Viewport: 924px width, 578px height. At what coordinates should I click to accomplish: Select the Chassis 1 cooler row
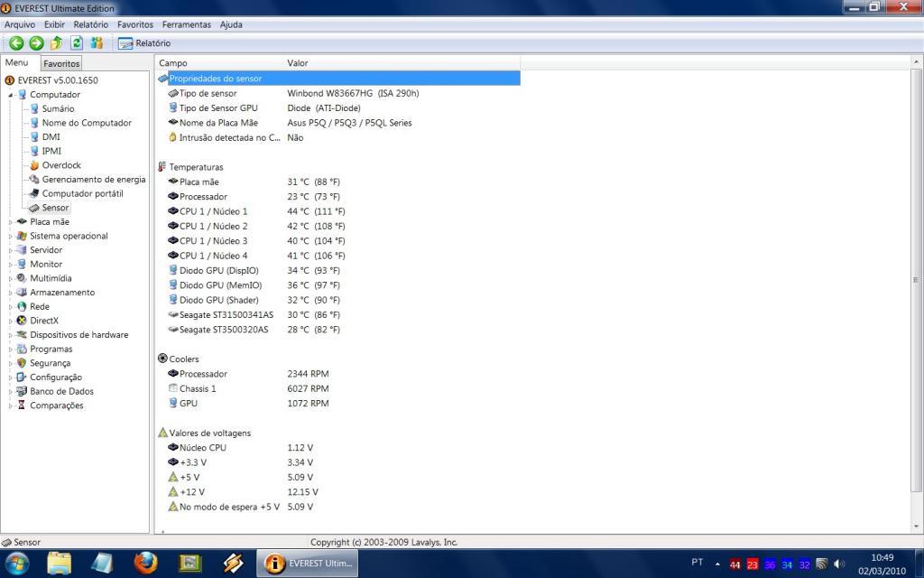pyautogui.click(x=338, y=388)
